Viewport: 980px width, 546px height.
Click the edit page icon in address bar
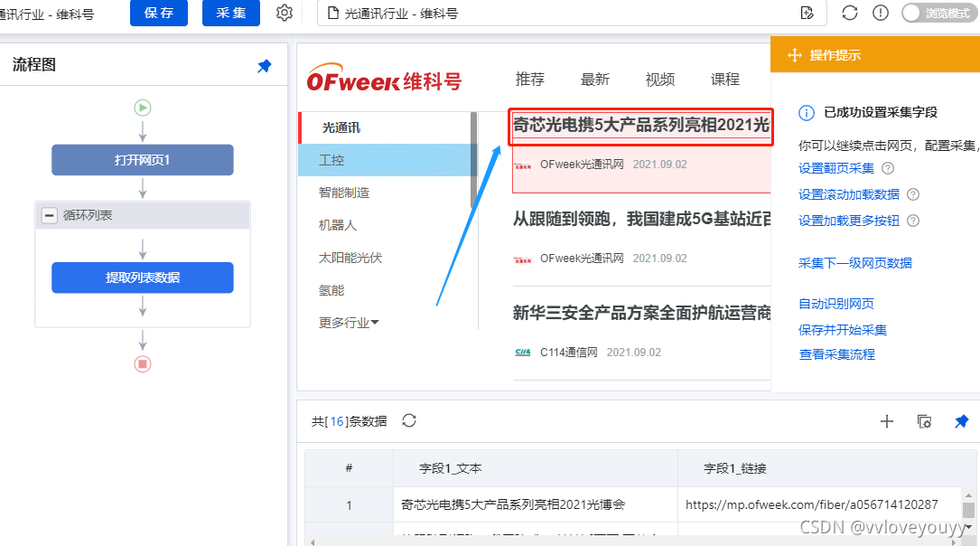[x=807, y=14]
